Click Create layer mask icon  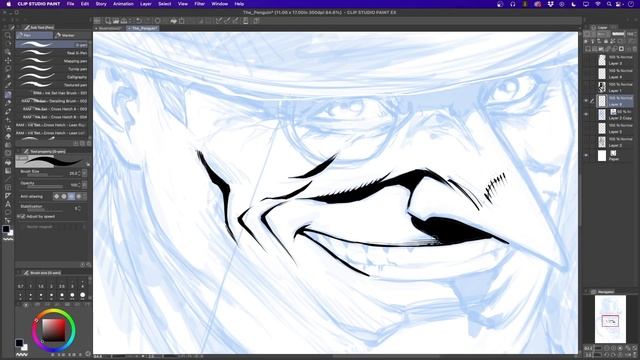[621, 49]
